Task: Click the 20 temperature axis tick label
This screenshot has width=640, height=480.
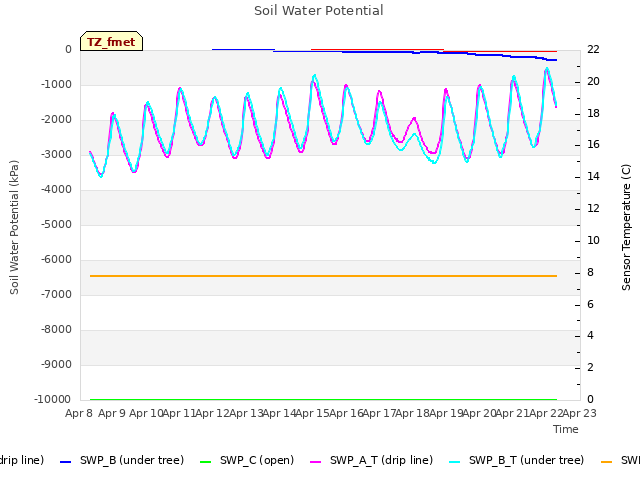Action: pyautogui.click(x=593, y=81)
